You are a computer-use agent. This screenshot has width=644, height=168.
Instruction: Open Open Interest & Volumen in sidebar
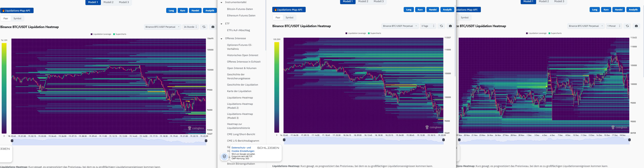[x=242, y=68]
